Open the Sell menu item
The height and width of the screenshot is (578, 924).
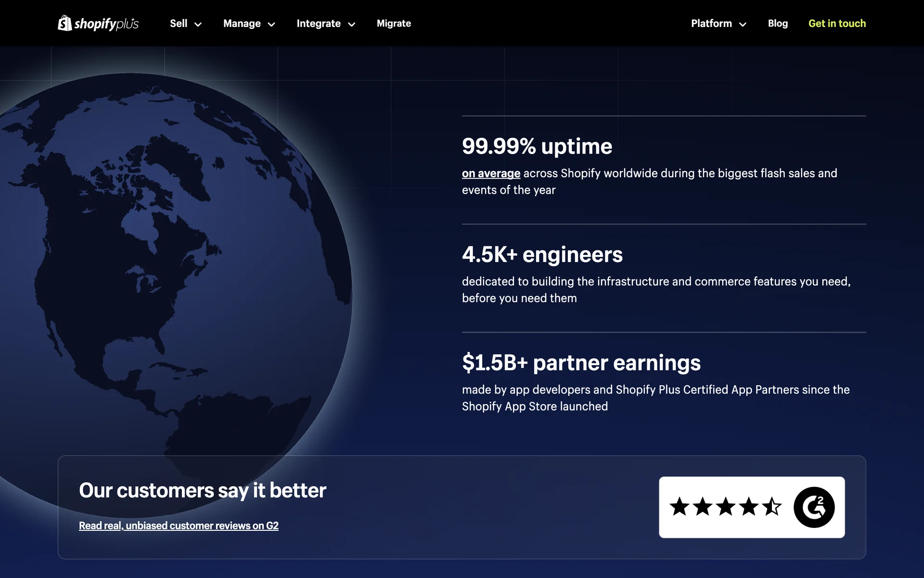click(179, 24)
